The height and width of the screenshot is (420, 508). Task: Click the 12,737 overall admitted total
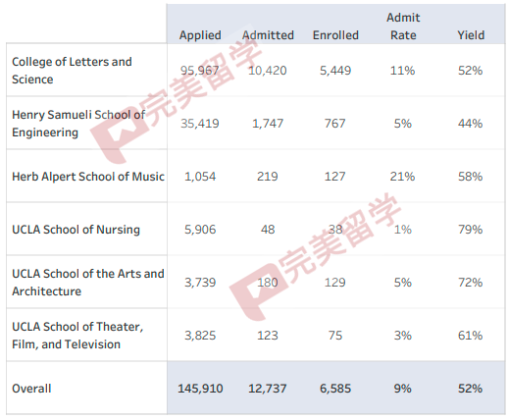268,389
